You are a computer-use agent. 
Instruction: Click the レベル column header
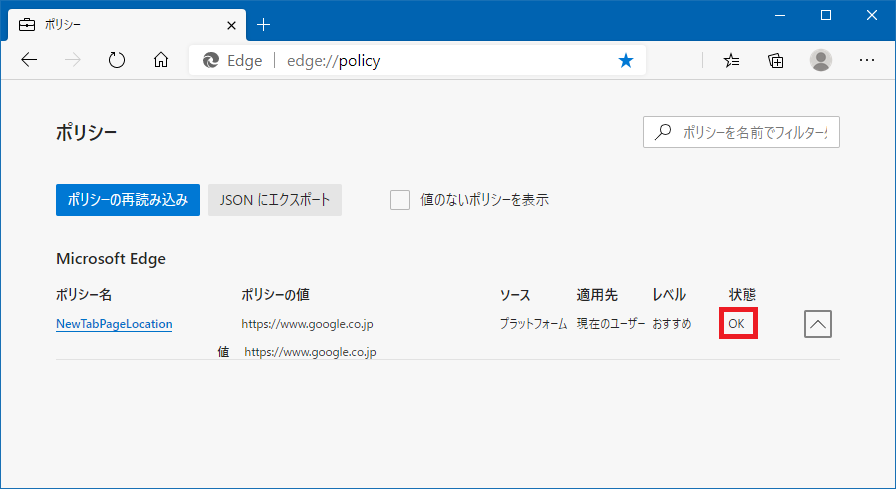point(669,295)
